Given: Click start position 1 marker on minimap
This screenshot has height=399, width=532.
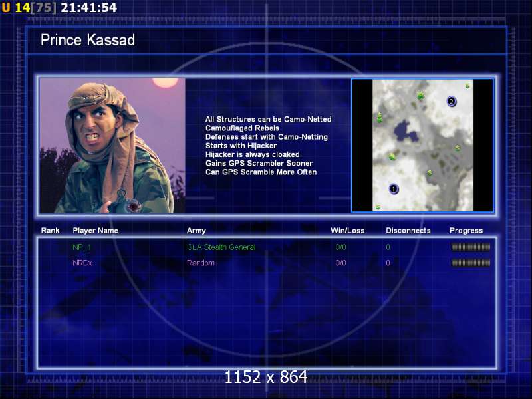Looking at the screenshot, I should (394, 189).
